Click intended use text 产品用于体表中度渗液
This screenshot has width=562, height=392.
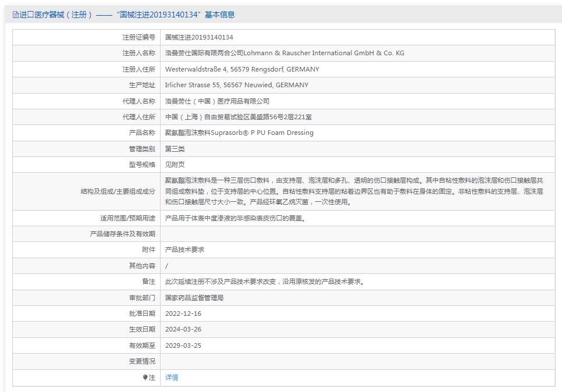[x=235, y=218]
